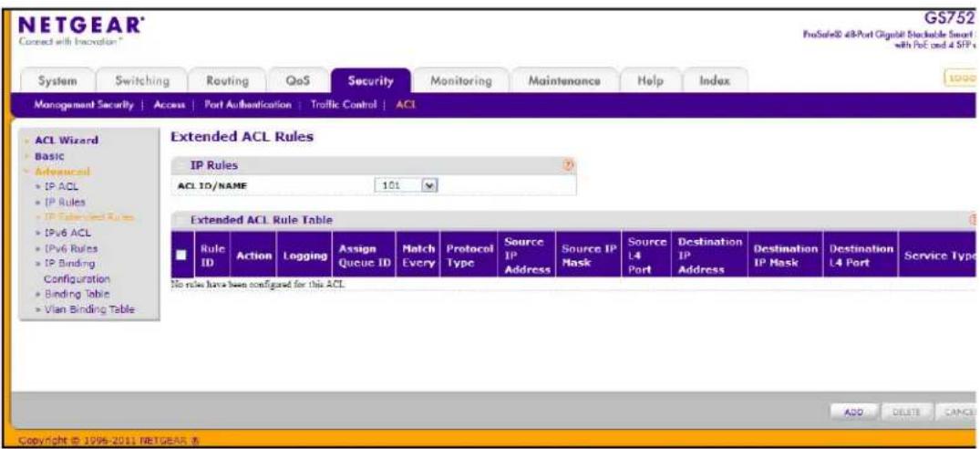Expand the ACL Wizard section

(x=65, y=140)
